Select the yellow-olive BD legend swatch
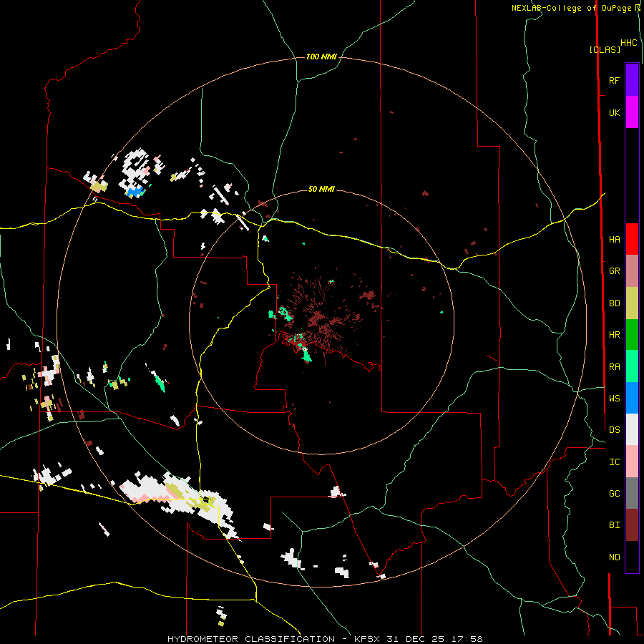 tap(632, 303)
